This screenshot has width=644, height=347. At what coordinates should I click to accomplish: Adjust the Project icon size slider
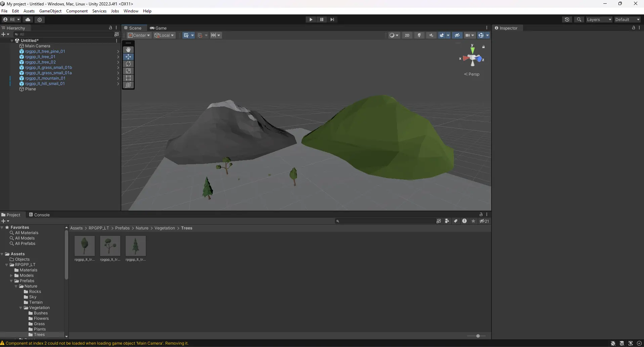[x=478, y=336]
